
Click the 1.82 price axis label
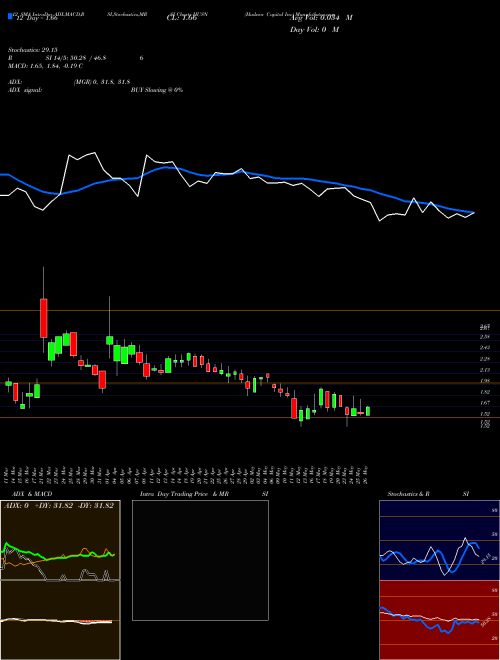click(x=484, y=392)
